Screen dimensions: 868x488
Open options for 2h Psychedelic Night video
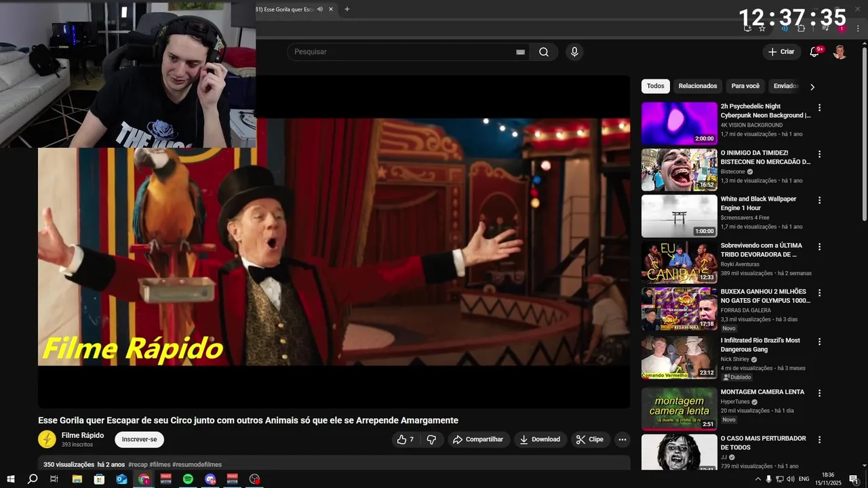(x=819, y=108)
